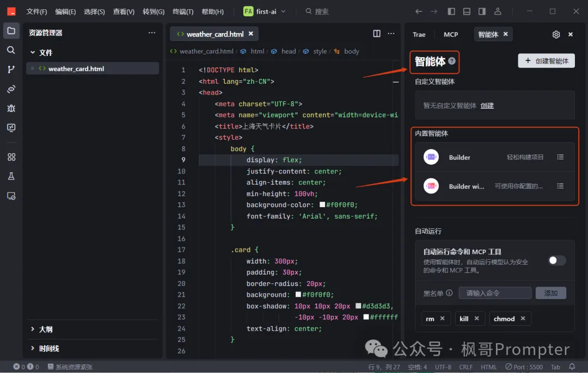This screenshot has width=588, height=373.
Task: Remove the chmod command from blacklist
Action: click(523, 319)
